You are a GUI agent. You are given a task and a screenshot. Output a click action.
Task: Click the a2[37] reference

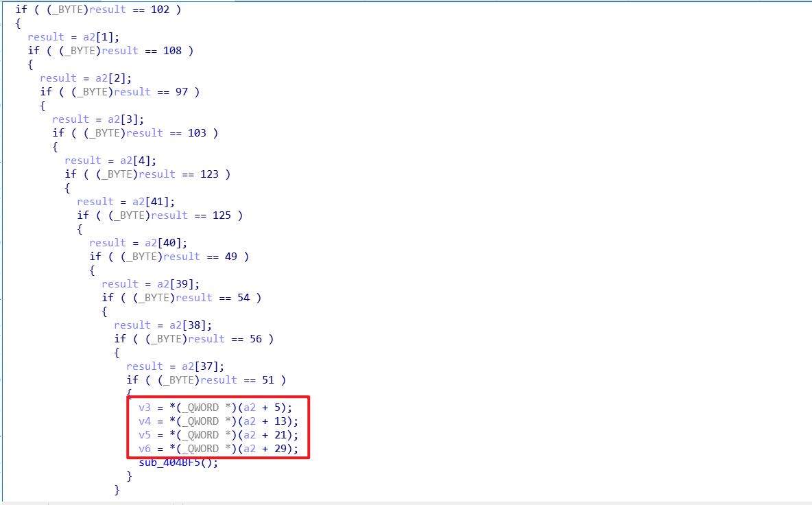click(x=202, y=366)
